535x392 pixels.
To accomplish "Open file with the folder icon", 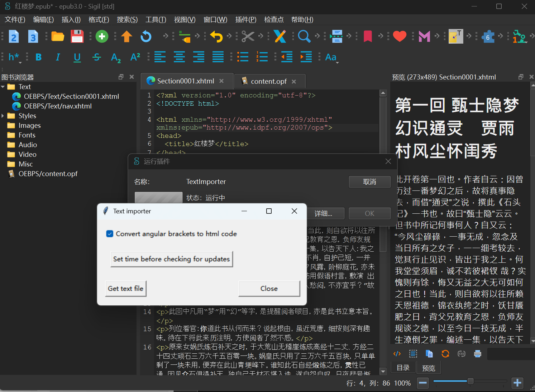I will [58, 37].
